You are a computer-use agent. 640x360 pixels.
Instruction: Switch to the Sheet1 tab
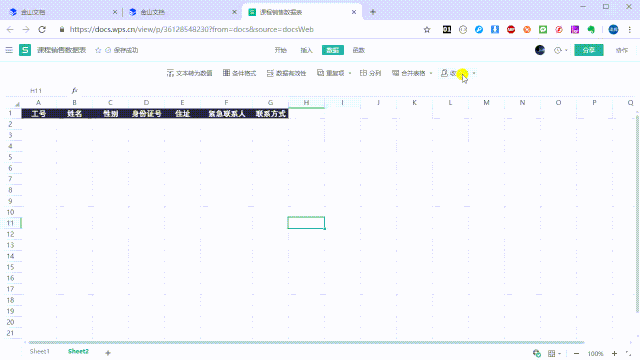(40, 351)
